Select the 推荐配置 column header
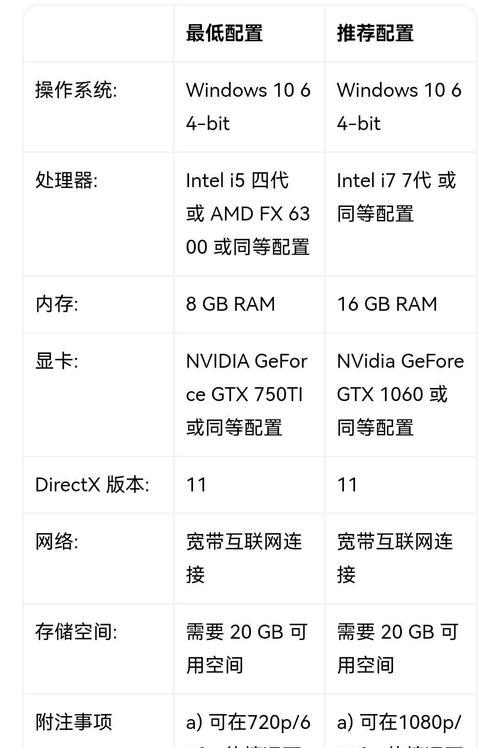The image size is (500, 748). (375, 33)
